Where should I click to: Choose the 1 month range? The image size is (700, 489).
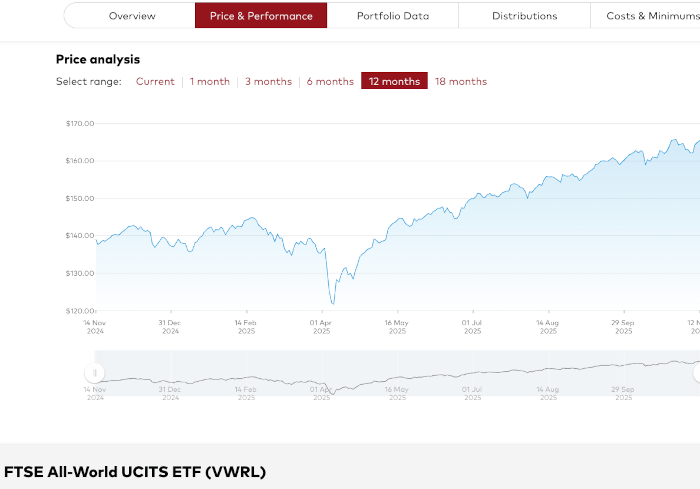[209, 81]
